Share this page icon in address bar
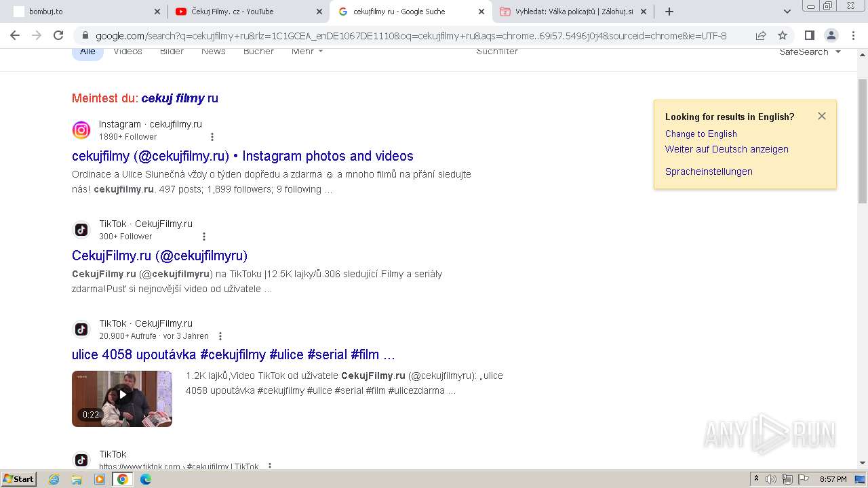868x488 pixels. click(x=761, y=36)
